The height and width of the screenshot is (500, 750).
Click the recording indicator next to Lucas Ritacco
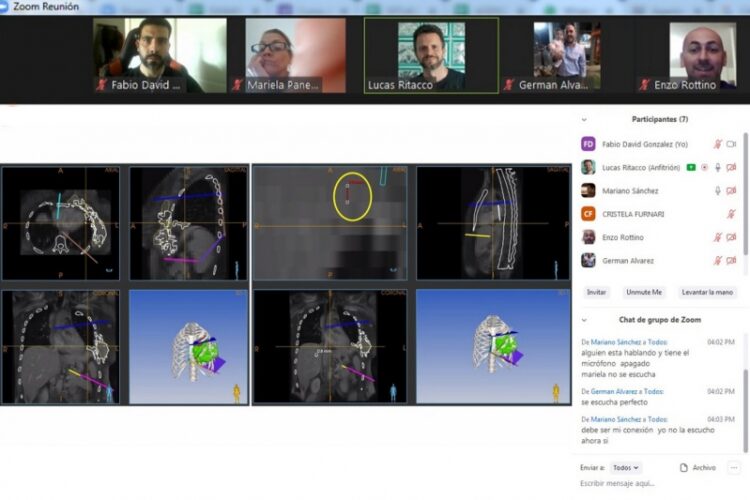[704, 167]
